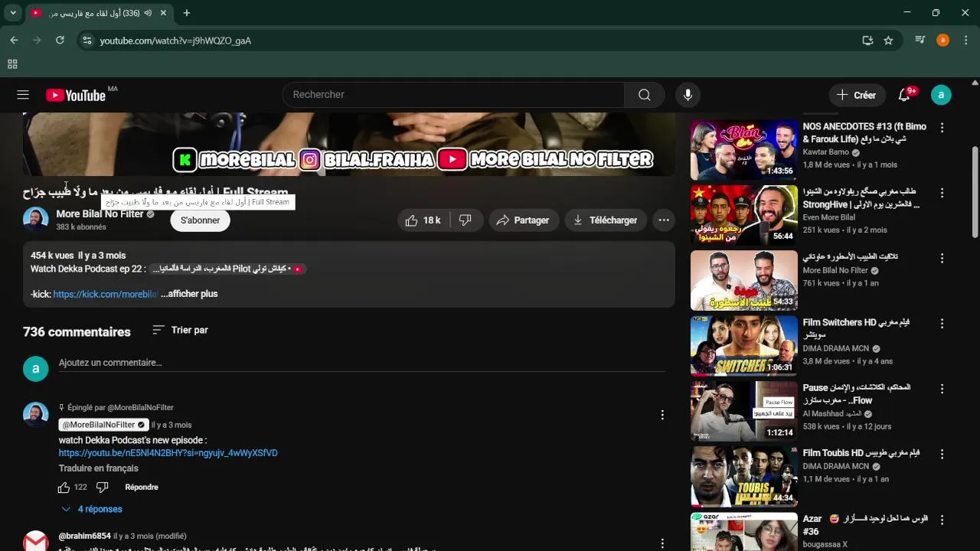
Task: Open options for NOS ANECDOTES #13 video
Action: (942, 128)
